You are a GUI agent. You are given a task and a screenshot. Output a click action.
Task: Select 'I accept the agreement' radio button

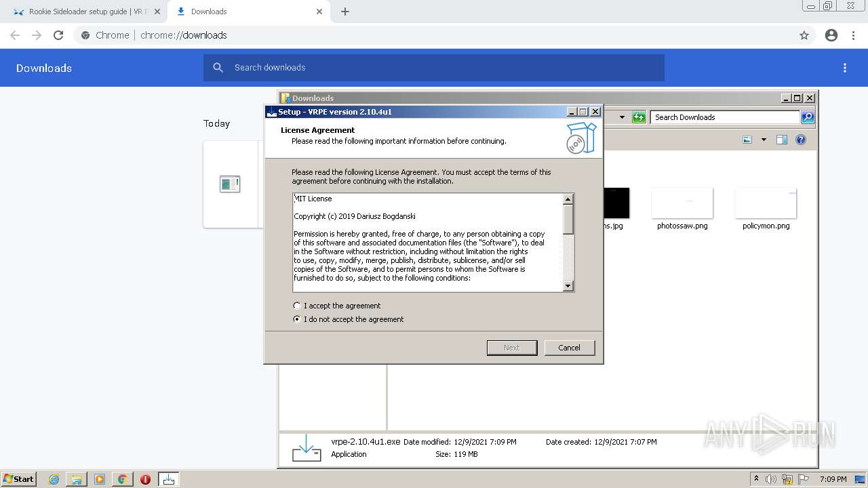296,306
